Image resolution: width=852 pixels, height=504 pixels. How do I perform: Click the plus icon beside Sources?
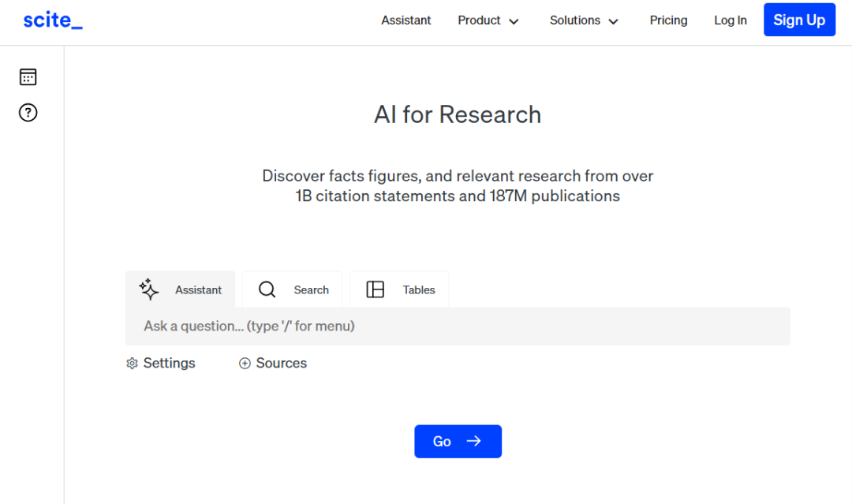pos(245,364)
